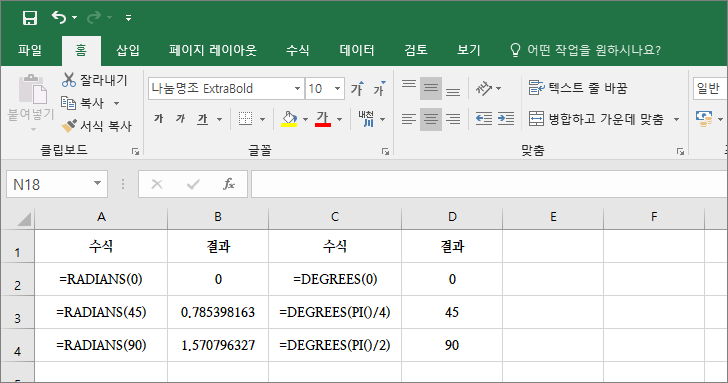Click 잘라내기 cut button
The image size is (728, 383).
click(x=95, y=80)
